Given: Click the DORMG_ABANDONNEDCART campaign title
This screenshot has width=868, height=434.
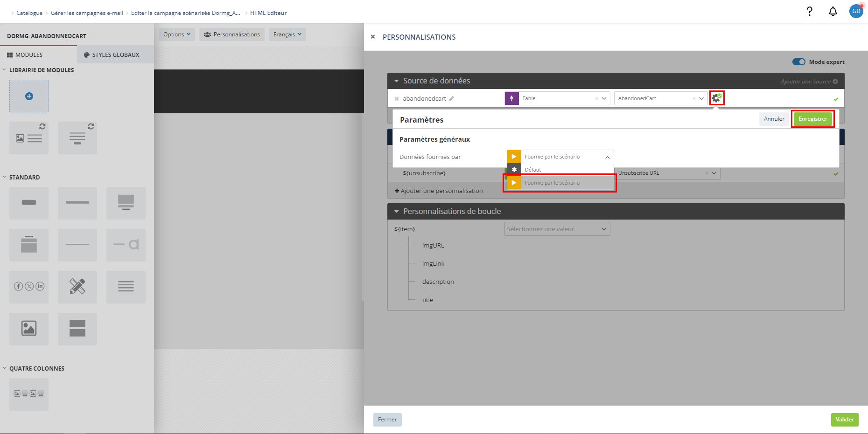Looking at the screenshot, I should pyautogui.click(x=47, y=36).
